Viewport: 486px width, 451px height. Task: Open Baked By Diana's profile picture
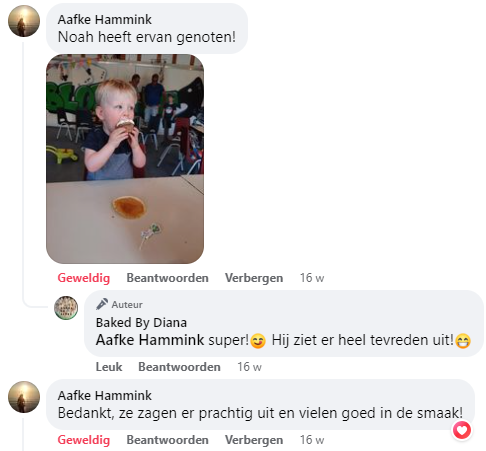coord(66,308)
